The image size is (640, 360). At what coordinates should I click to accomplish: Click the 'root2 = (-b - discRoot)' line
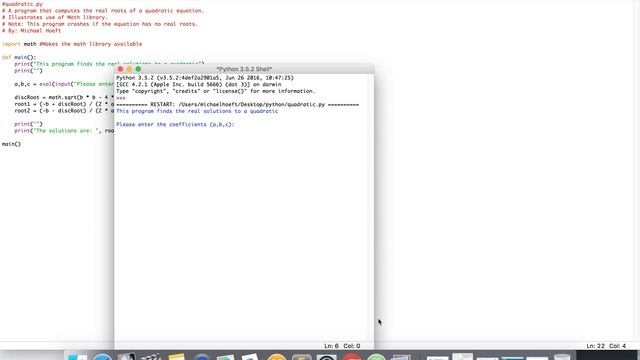pos(64,111)
